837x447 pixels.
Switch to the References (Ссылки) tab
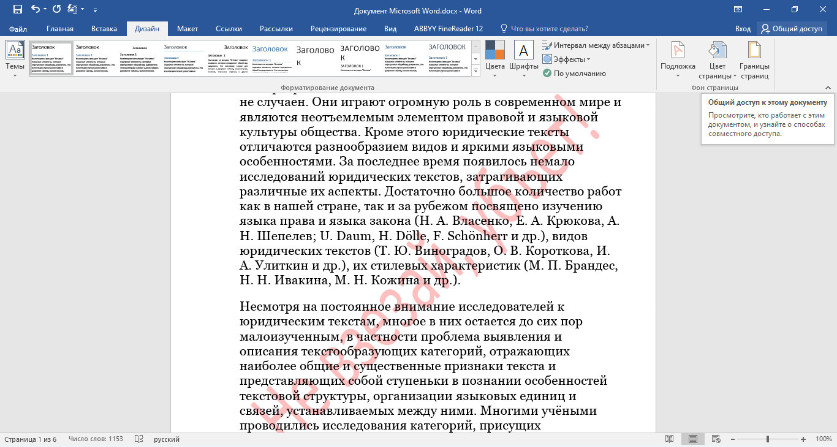point(229,29)
